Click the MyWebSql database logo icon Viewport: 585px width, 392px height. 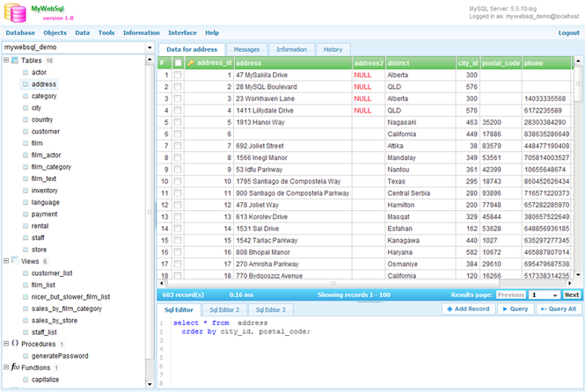pyautogui.click(x=15, y=12)
